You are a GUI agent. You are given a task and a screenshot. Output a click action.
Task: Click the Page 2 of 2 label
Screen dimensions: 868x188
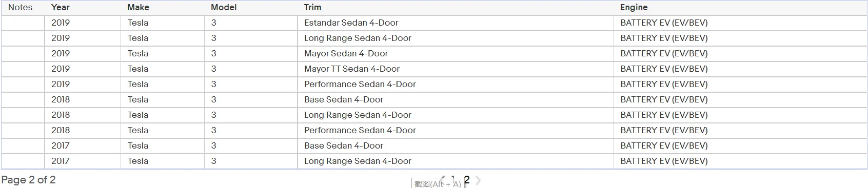28,180
